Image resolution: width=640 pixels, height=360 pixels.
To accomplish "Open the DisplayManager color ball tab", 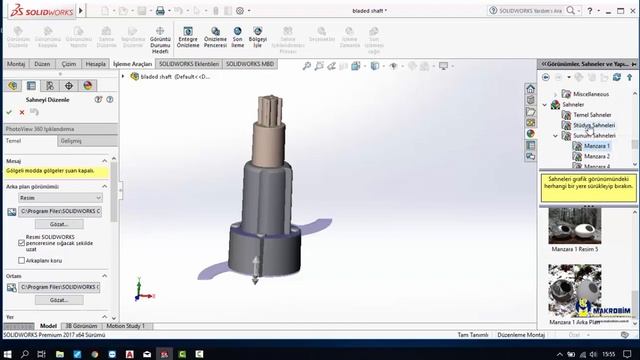I will pyautogui.click(x=87, y=86).
